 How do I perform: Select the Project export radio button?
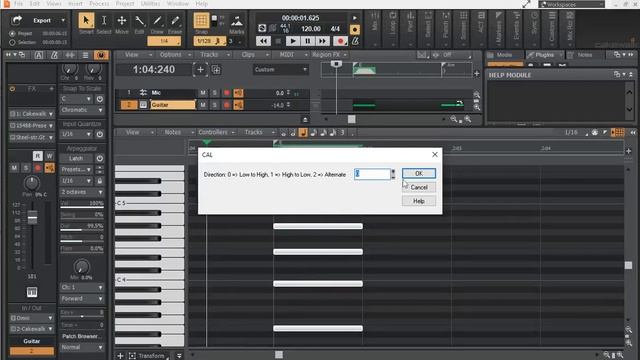(12, 33)
